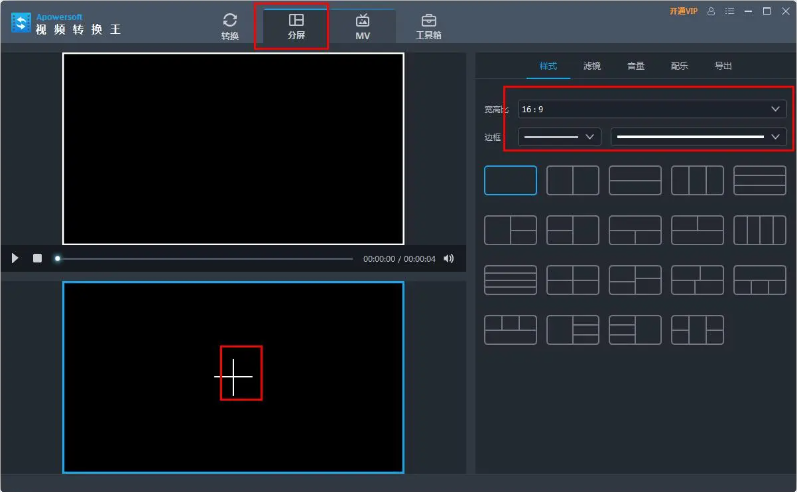This screenshot has height=492, width=797.
Task: Pick the four vertical columns layout
Action: 759,230
